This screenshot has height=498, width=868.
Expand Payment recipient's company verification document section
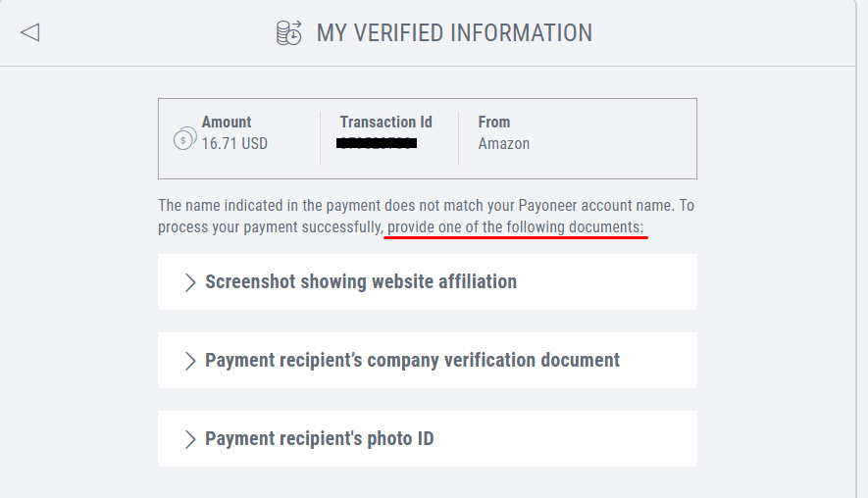coord(412,361)
